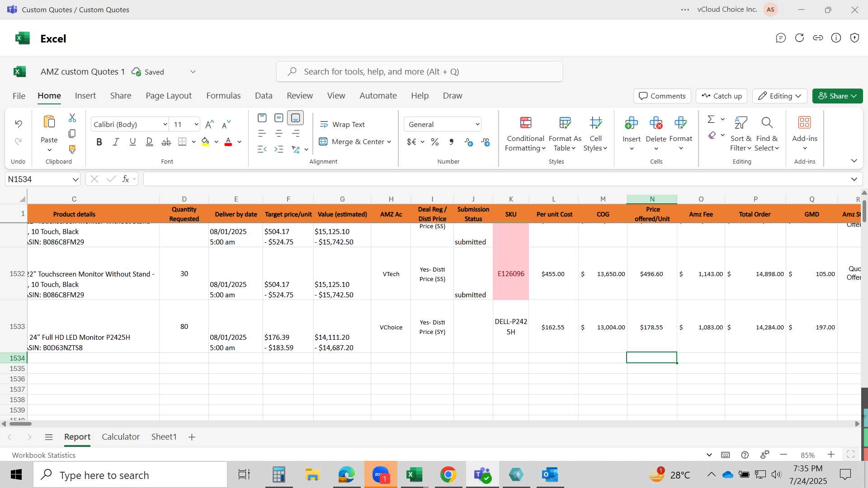This screenshot has height=488, width=868.
Task: Toggle bottom align option
Action: click(x=295, y=118)
